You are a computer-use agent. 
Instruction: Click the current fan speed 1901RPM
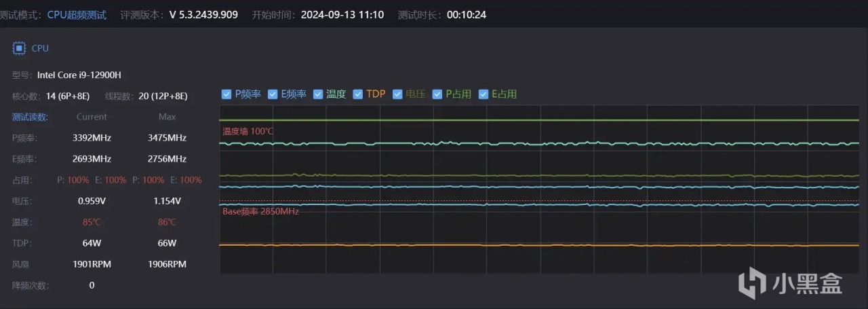tap(92, 264)
